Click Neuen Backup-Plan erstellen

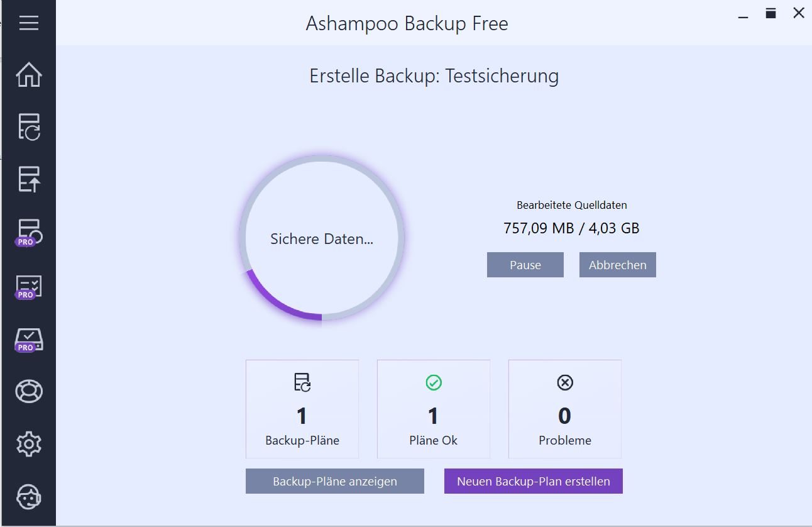533,482
